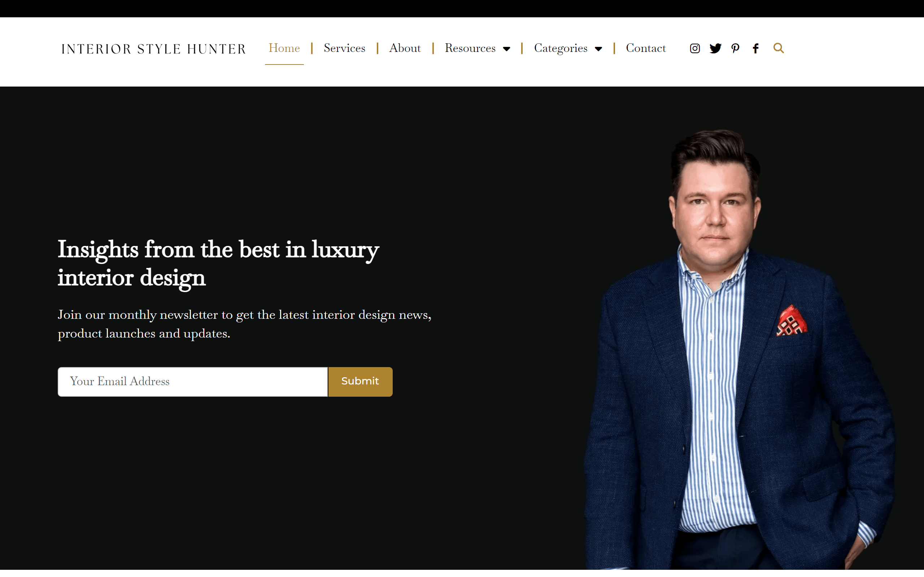Click the Twitter bird icon

pyautogui.click(x=715, y=48)
